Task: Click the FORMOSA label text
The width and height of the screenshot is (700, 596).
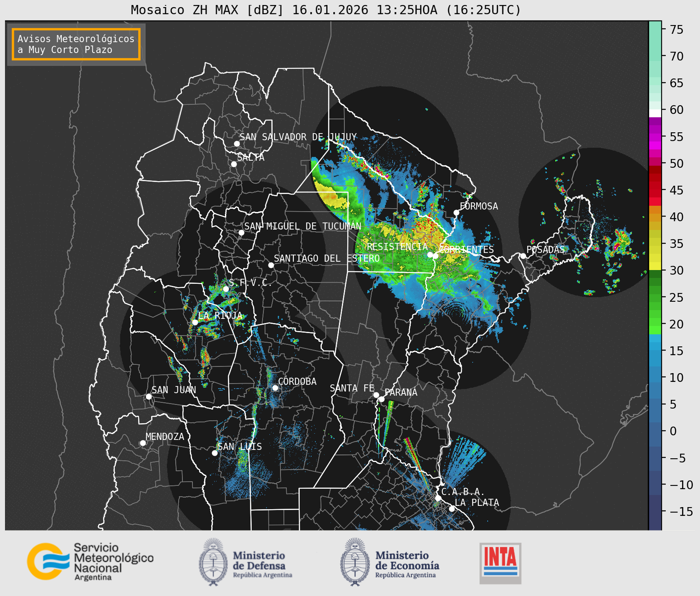Action: (479, 206)
